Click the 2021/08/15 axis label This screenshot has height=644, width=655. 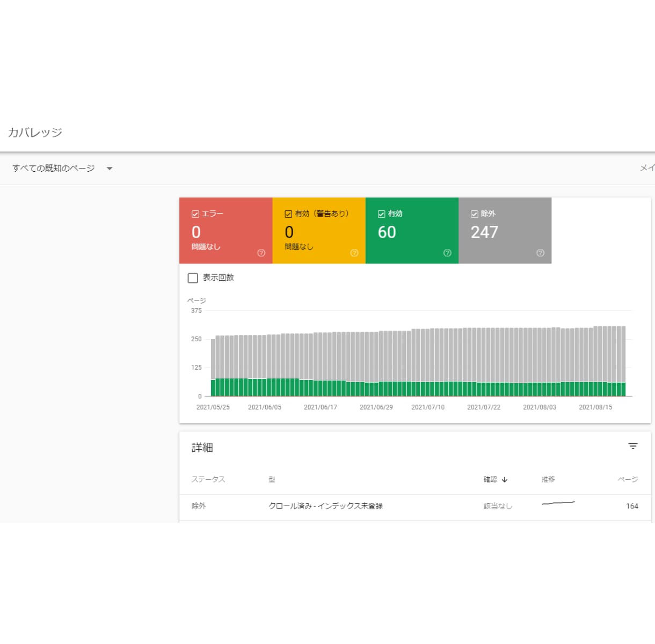point(595,407)
